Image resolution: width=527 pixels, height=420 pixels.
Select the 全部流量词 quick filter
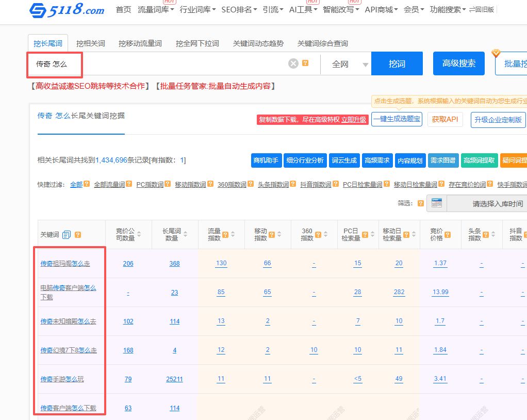pyautogui.click(x=109, y=185)
